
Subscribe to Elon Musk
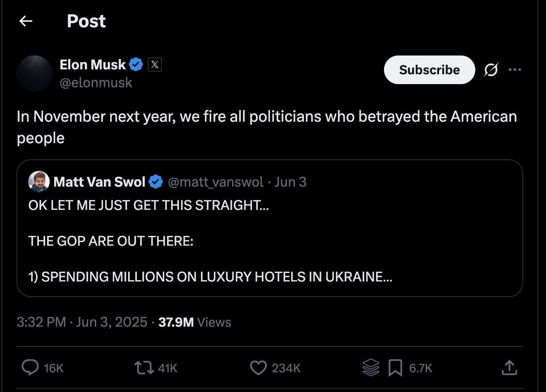point(429,70)
